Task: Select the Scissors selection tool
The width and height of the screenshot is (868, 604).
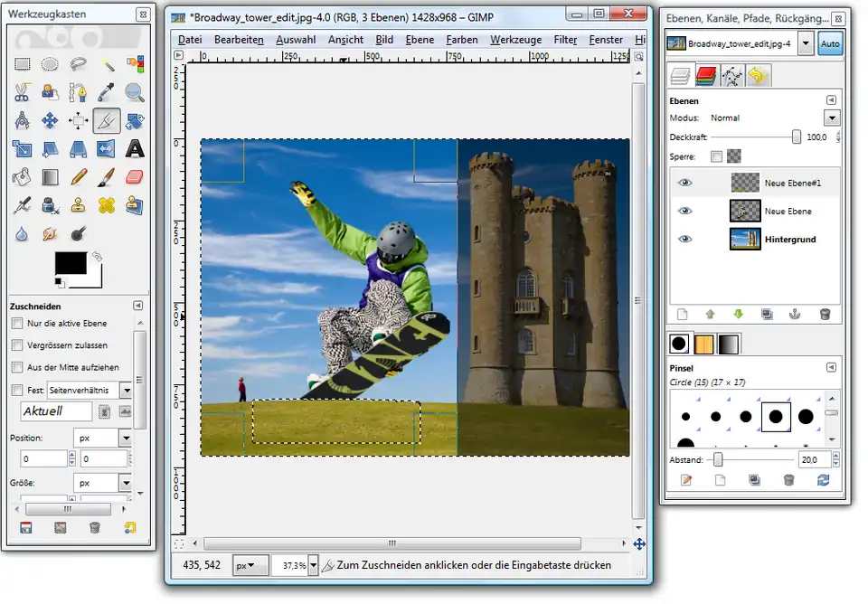Action: tap(23, 91)
